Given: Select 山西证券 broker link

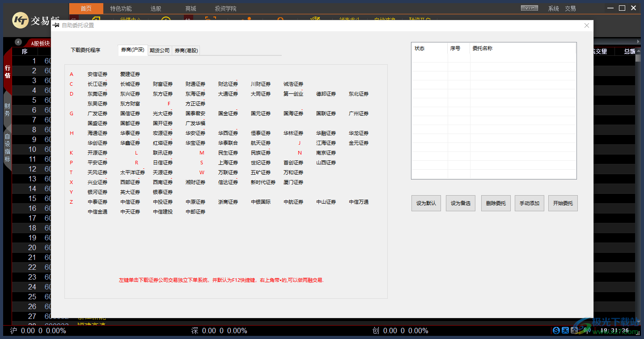Looking at the screenshot, I should click(326, 163).
